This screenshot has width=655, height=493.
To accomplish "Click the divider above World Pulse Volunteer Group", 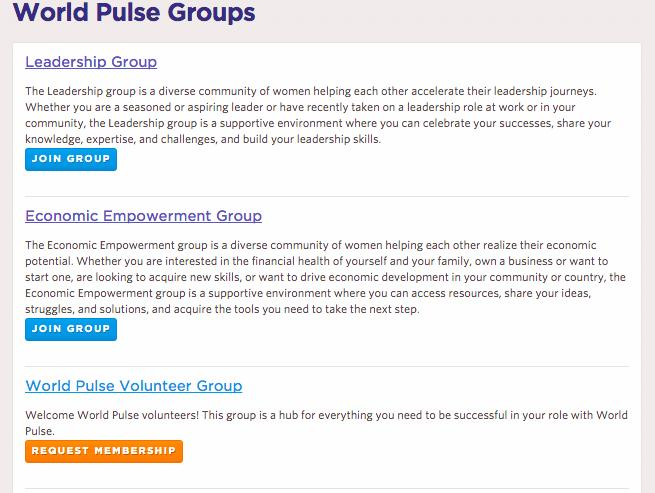I will (x=326, y=366).
